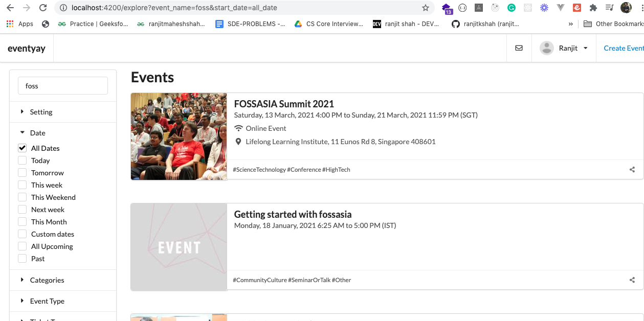Click the Create Event link
The image size is (644, 321).
pos(624,48)
